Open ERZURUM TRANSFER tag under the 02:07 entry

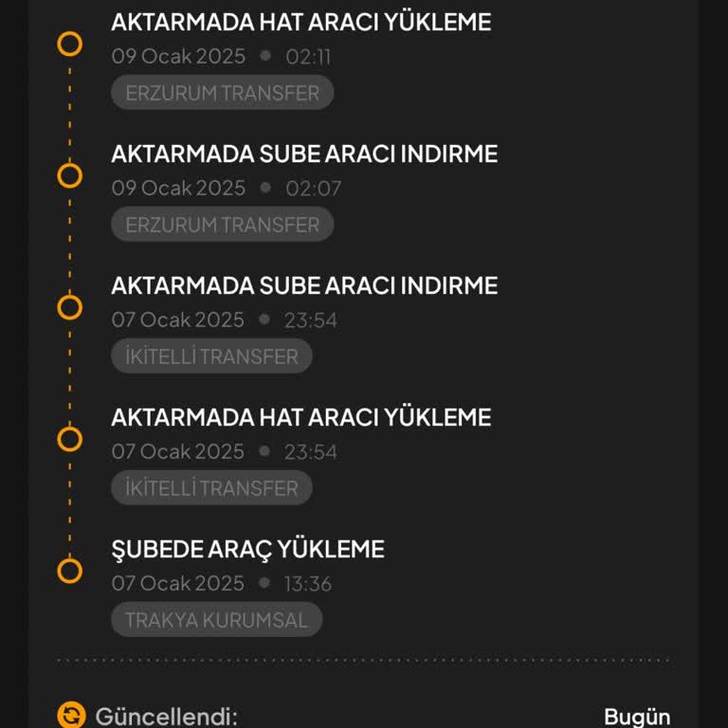tap(223, 225)
